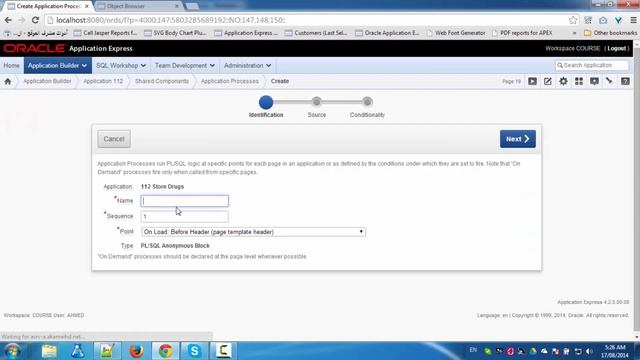This screenshot has height=360, width=640.
Task: Click the Logout link
Action: pyautogui.click(x=616, y=48)
